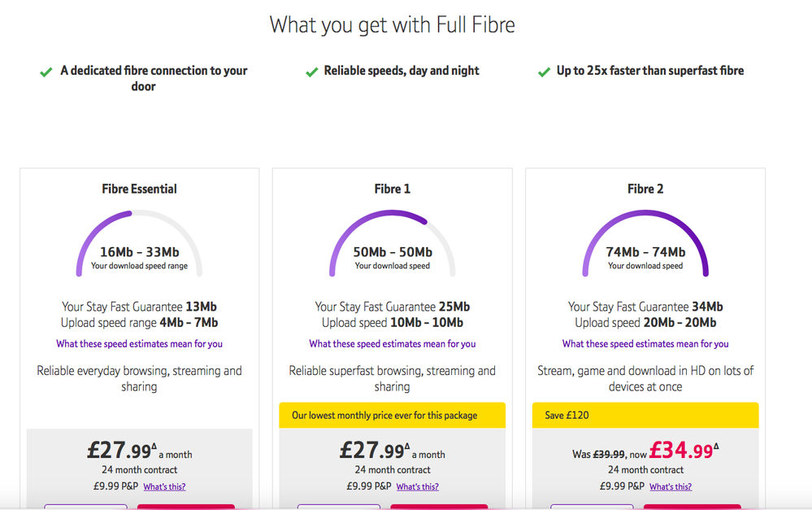Open speed estimates link under Fibre 2
The width and height of the screenshot is (812, 510).
pos(645,344)
